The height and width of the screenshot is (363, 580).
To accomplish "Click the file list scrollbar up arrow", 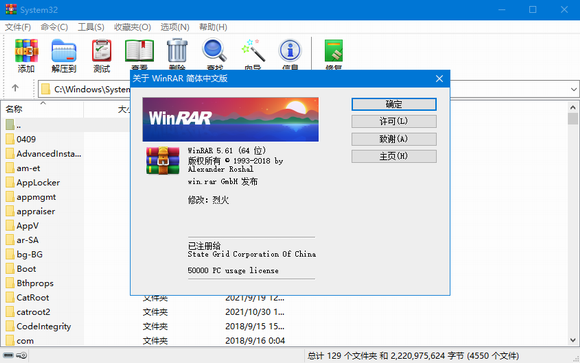I will [573, 107].
